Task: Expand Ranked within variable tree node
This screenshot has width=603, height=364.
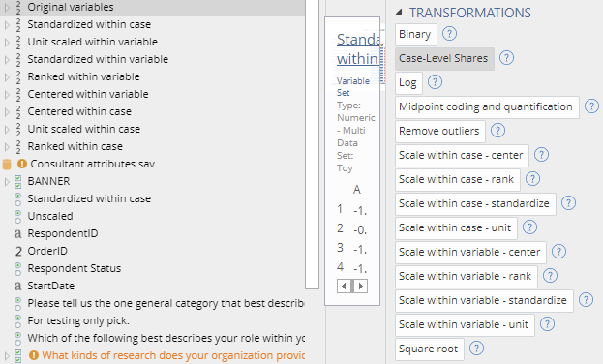Action: coord(7,76)
